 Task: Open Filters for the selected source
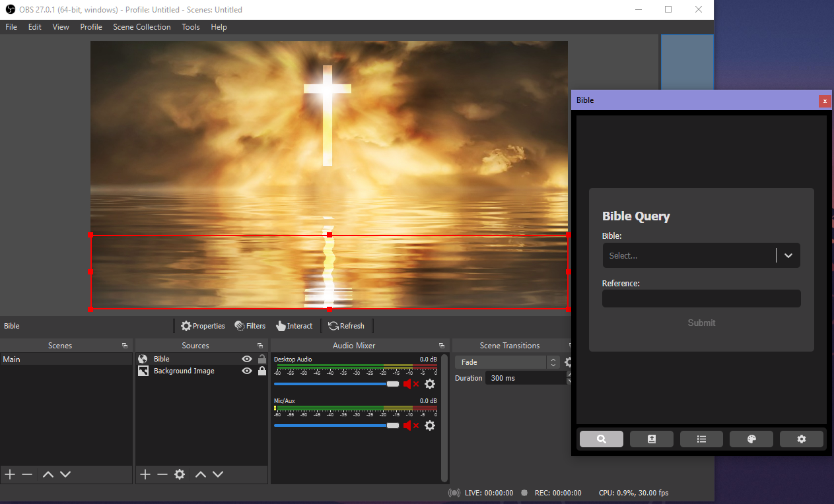point(250,325)
